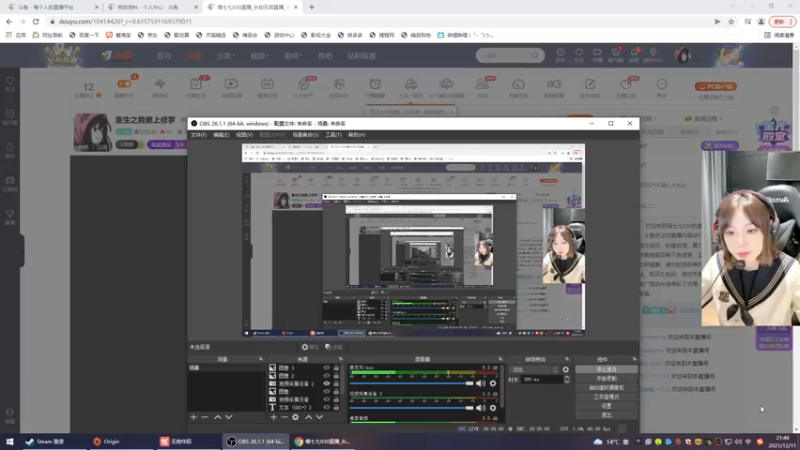The width and height of the screenshot is (800, 450).
Task: Remove the selected scene in OBS
Action: [205, 417]
